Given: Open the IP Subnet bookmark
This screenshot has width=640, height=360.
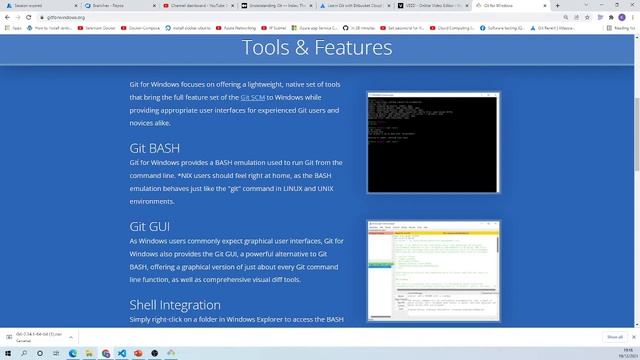Looking at the screenshot, I should point(273,28).
